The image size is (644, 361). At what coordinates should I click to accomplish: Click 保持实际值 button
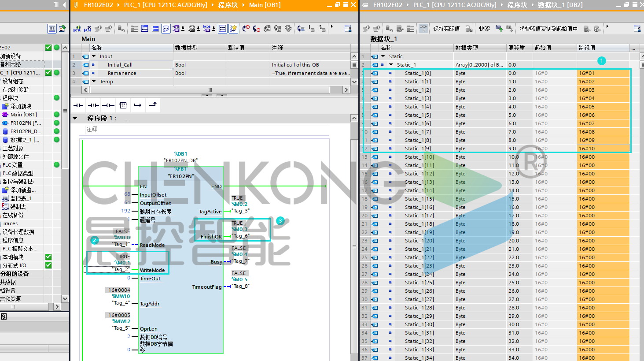point(446,29)
